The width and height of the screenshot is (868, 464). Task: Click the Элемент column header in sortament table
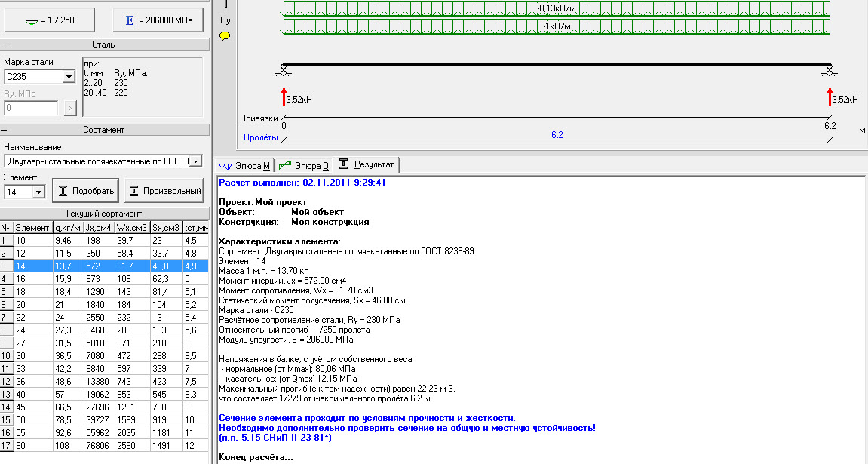point(32,228)
